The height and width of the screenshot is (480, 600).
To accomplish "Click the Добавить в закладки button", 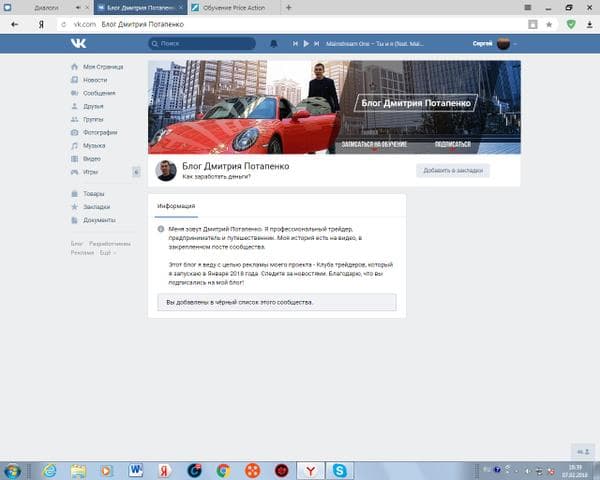I will coord(453,171).
